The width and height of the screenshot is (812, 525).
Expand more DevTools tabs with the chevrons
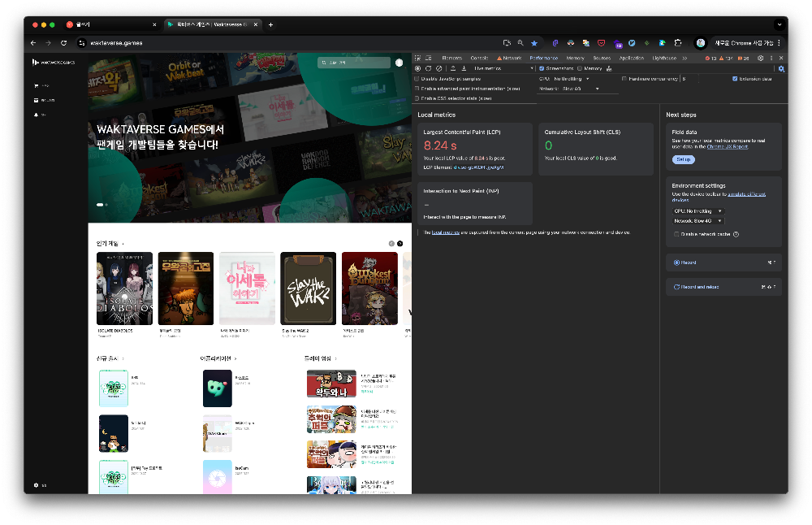(x=685, y=58)
